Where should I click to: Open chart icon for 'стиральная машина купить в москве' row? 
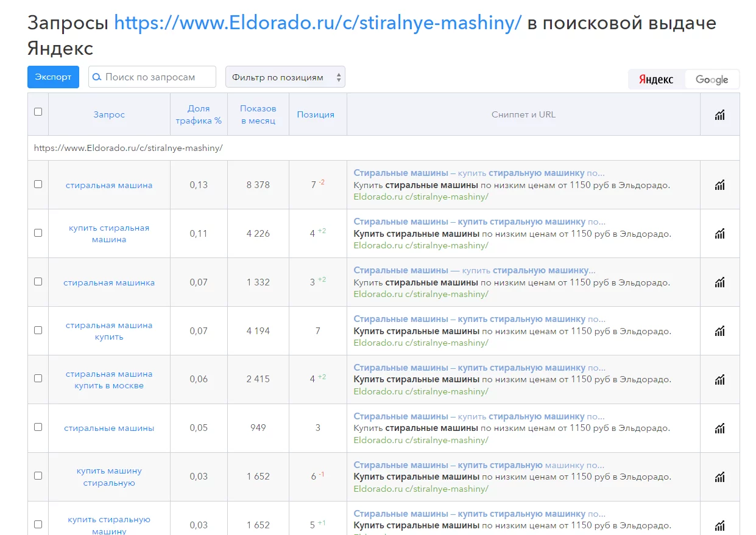tap(719, 379)
